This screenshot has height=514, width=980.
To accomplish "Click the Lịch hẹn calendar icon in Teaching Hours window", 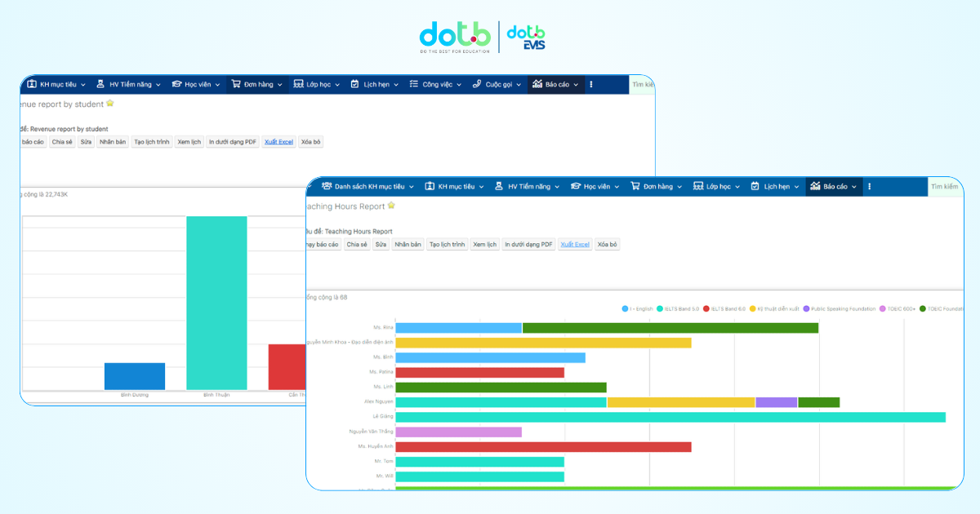I will 755,187.
